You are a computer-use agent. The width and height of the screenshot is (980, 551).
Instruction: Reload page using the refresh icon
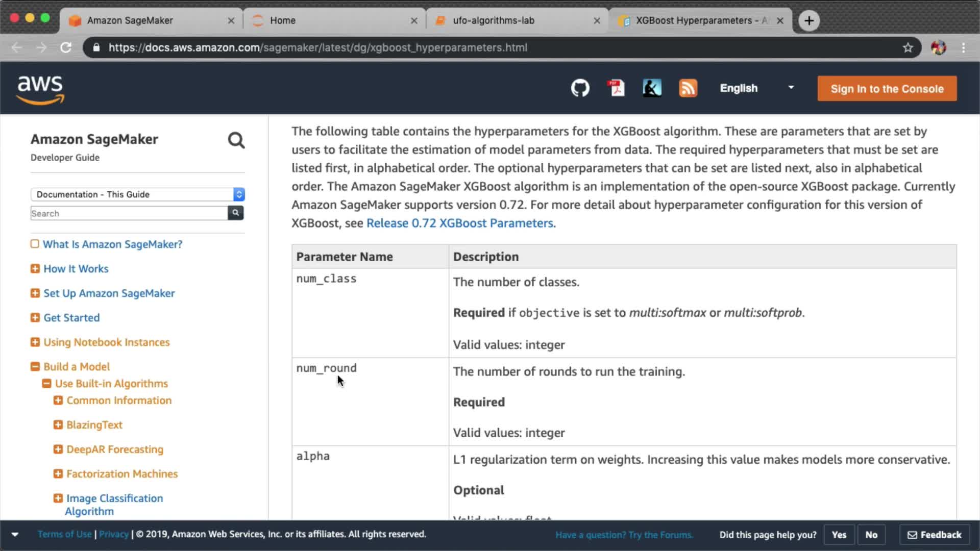[66, 47]
